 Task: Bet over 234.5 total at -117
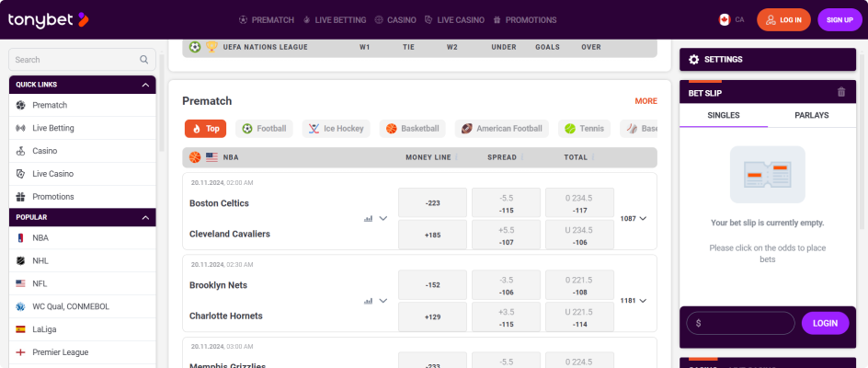click(x=579, y=202)
